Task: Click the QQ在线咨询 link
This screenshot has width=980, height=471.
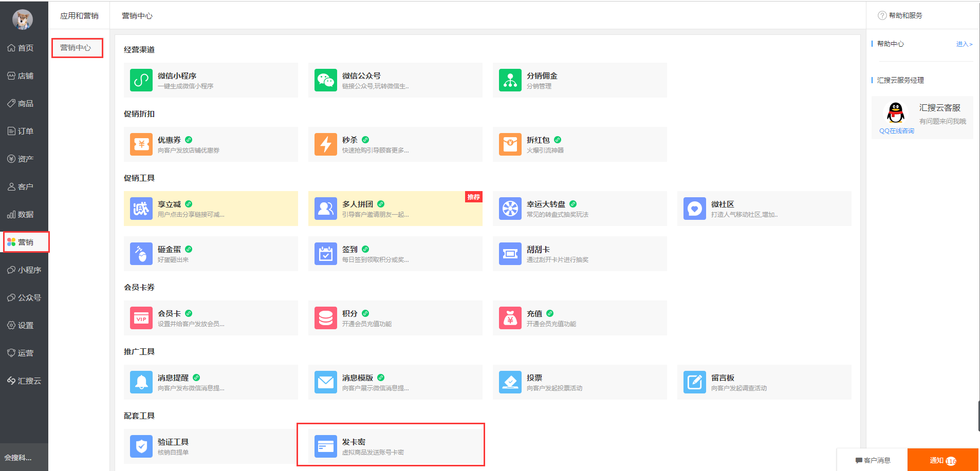Action: [x=896, y=131]
